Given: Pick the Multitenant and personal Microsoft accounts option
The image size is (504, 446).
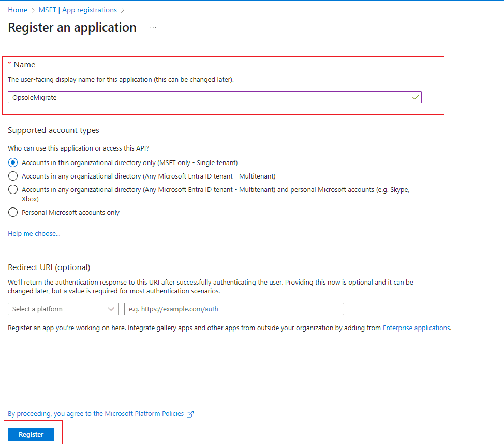Looking at the screenshot, I should point(12,188).
